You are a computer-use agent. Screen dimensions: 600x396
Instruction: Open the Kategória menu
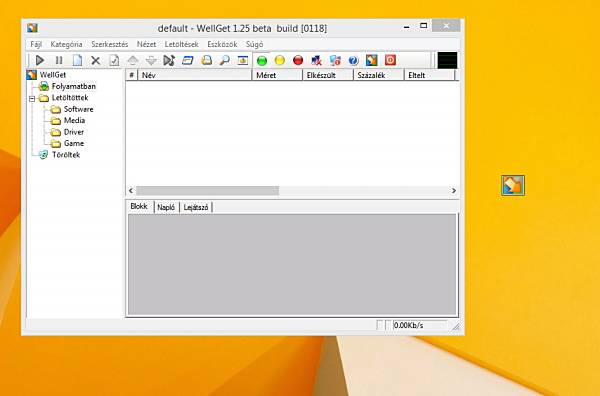pyautogui.click(x=66, y=44)
